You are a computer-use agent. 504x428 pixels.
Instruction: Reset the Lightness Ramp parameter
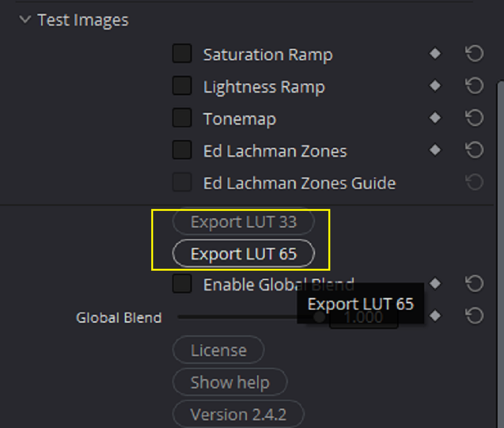(x=475, y=86)
